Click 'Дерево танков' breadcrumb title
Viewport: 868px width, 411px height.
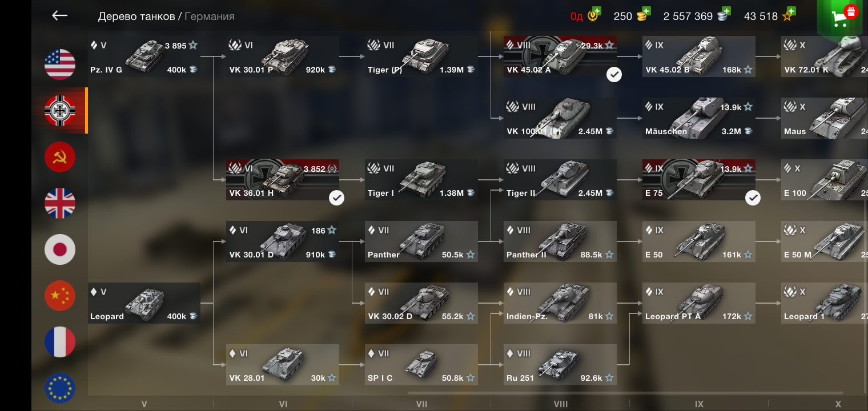[136, 17]
